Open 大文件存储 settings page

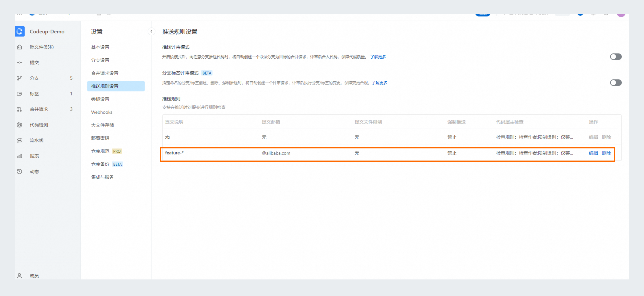[x=102, y=125]
